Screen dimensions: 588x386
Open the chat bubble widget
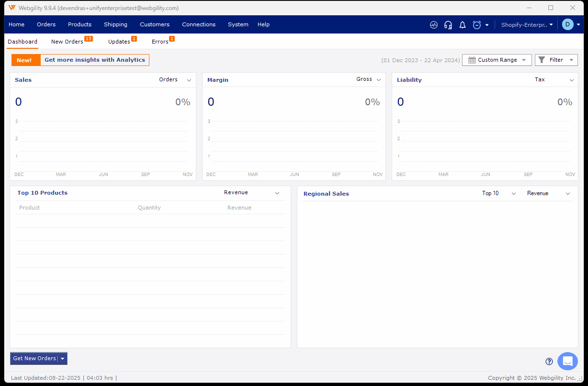coord(567,361)
